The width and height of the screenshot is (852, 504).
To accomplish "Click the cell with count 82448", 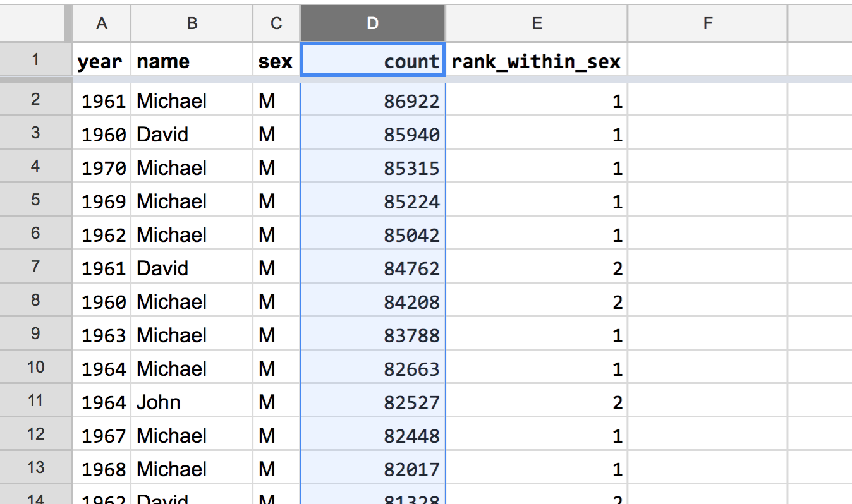I will click(x=373, y=435).
